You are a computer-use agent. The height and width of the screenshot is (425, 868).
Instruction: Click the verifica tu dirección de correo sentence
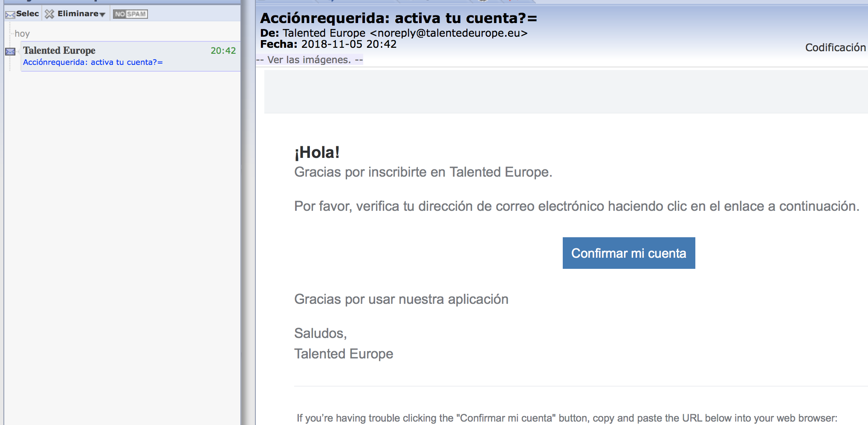click(x=577, y=206)
